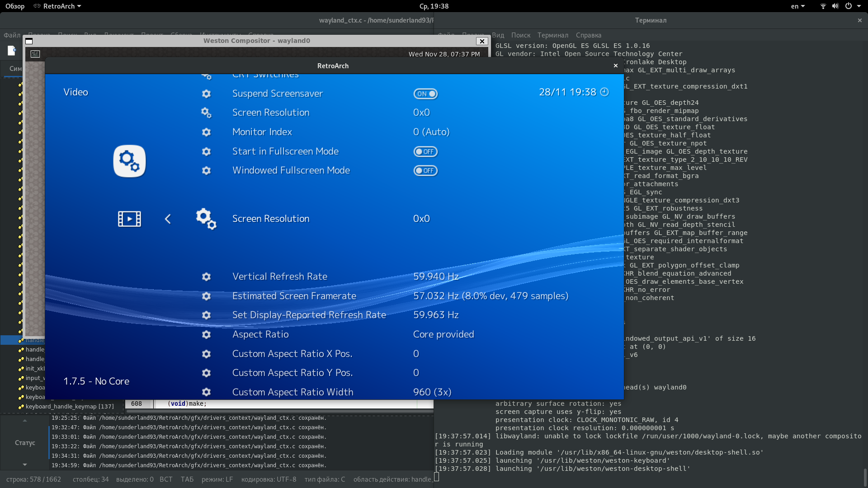This screenshot has height=488, width=868.
Task: Click gear icon beside Custom Aspect Ratio X Pos.
Action: click(x=206, y=354)
